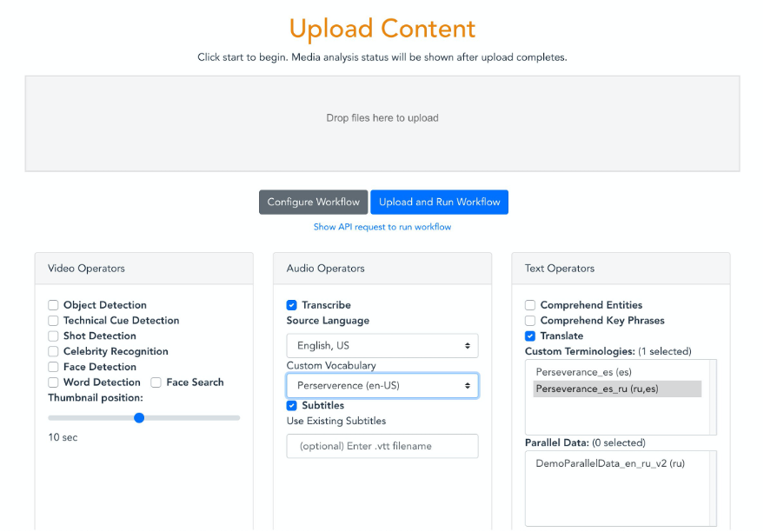
Task: Enable Comprehend Key Phrases
Action: [530, 321]
